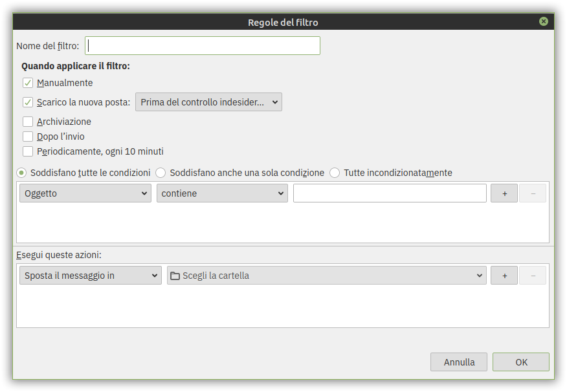
Task: Select Soddisfano anche una sola condizione
Action: coord(161,173)
